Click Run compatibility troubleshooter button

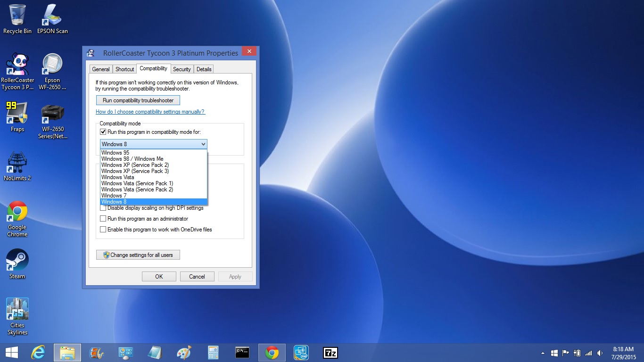138,100
